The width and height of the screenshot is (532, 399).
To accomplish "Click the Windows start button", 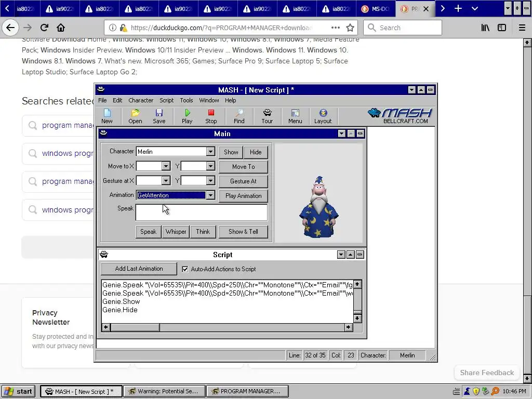I will pos(19,391).
